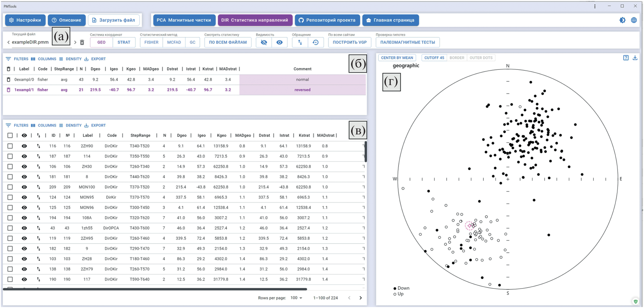This screenshot has width=644, height=308.
Task: Go to next file with right chevron
Action: [x=75, y=42]
